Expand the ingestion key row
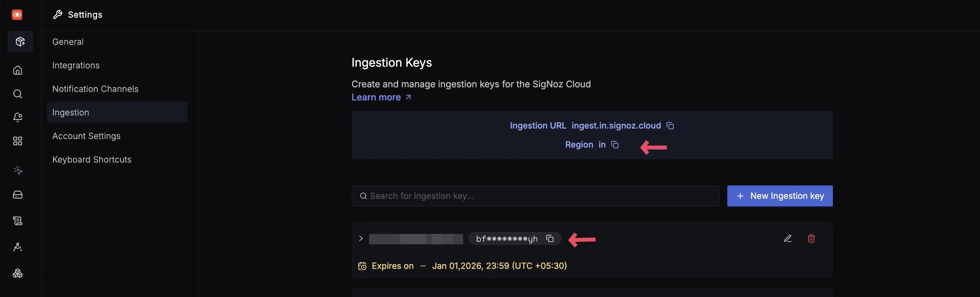 [x=361, y=239]
